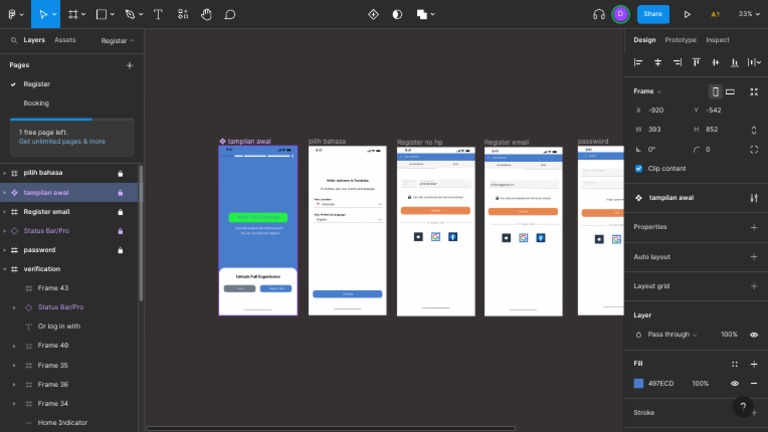Add a new page with plus icon
The width and height of the screenshot is (768, 432).
[x=129, y=65]
